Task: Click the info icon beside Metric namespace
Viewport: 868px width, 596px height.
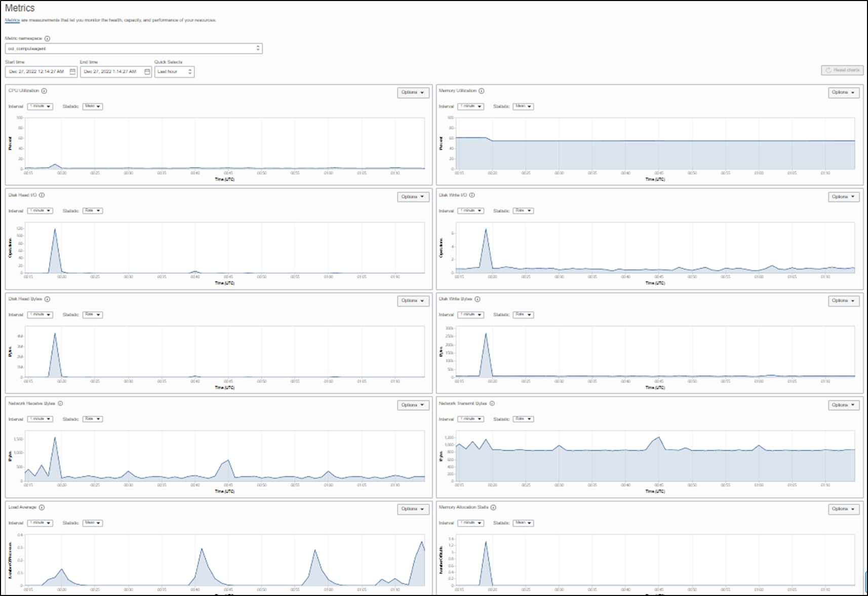Action: (47, 39)
